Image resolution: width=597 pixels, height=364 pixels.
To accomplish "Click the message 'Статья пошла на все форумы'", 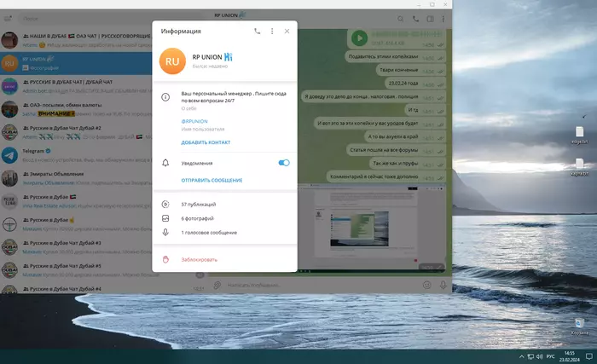I will [x=396, y=150].
